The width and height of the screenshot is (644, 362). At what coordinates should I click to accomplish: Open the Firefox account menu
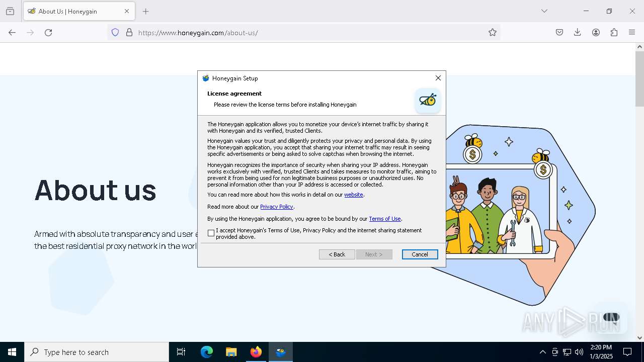click(596, 32)
